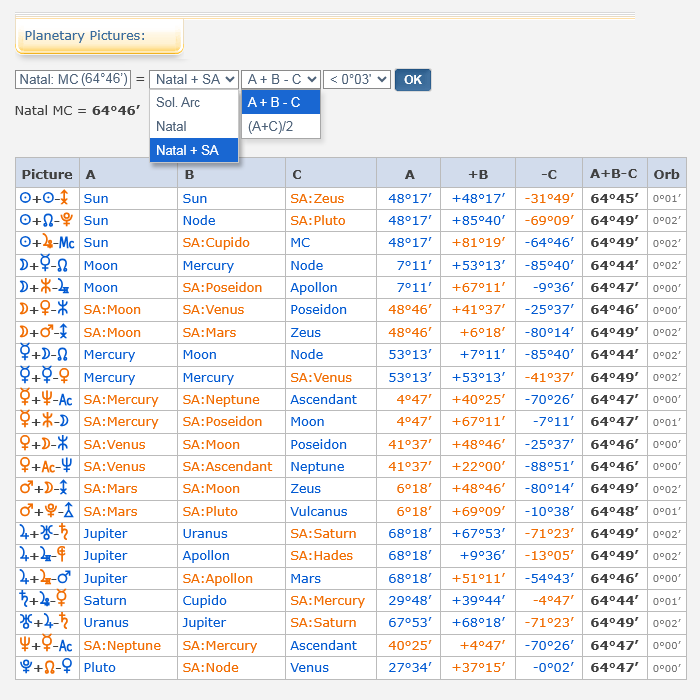Click Mars+Pluto-Vulcanus picture glyph
Image resolution: width=700 pixels, height=700 pixels.
coord(46,511)
